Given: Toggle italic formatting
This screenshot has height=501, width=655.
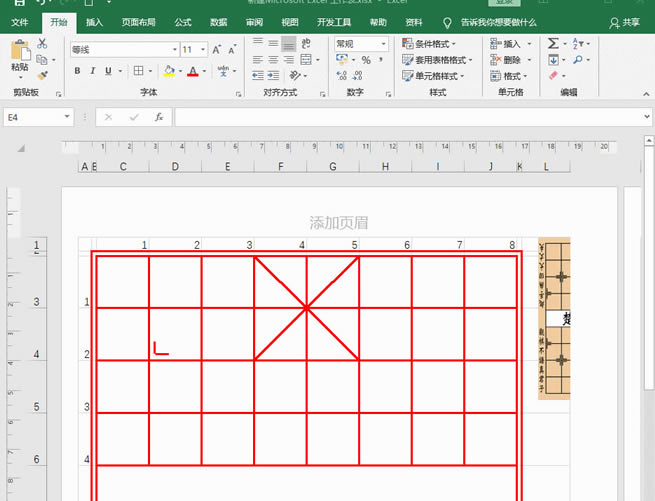Looking at the screenshot, I should [x=92, y=71].
